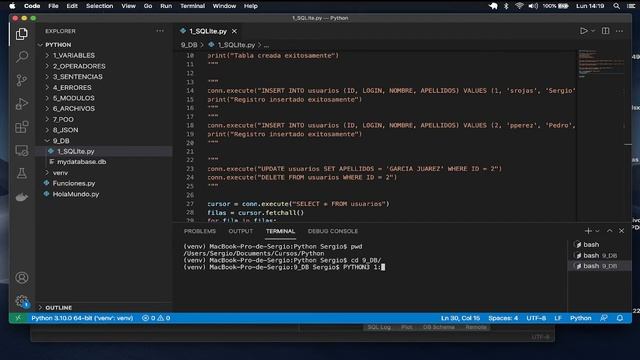This screenshot has width=640, height=360.
Task: Maximize the terminal panel with caret
Action: pyautogui.click(x=609, y=231)
